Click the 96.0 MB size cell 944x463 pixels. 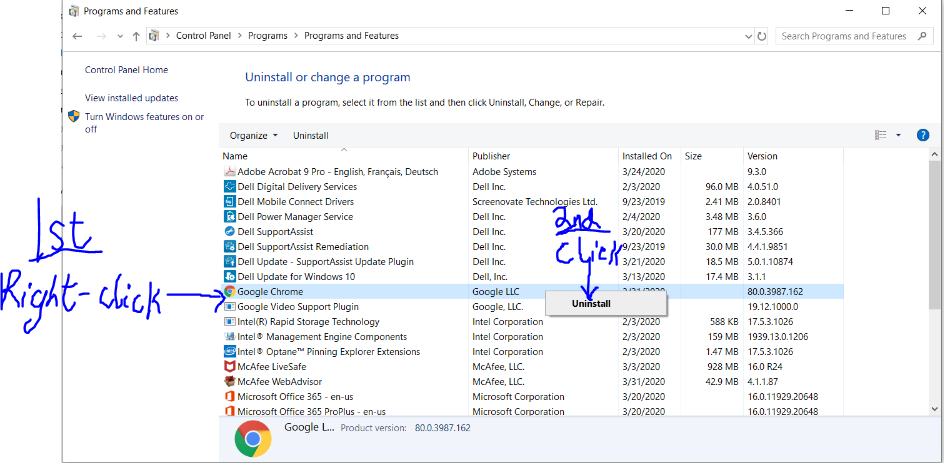pos(721,187)
